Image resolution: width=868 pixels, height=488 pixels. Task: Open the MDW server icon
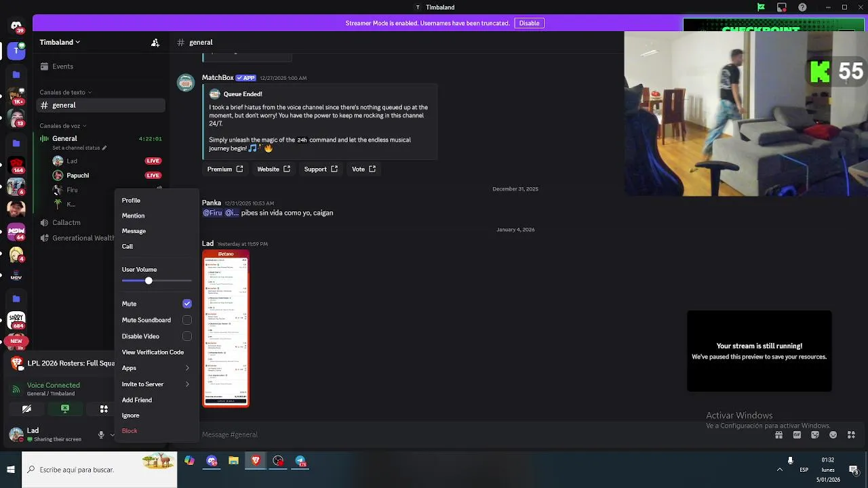click(x=16, y=232)
